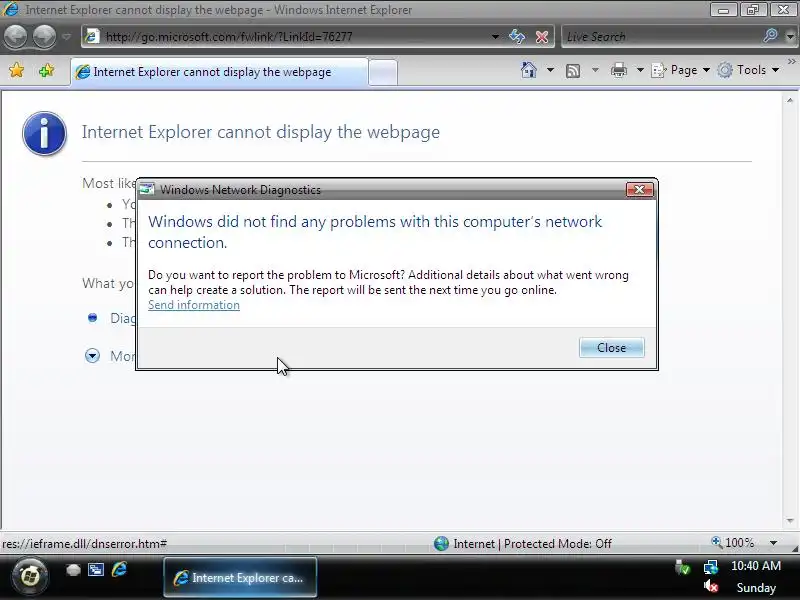The width and height of the screenshot is (800, 600).
Task: Launch Internet Explorer from quick launch
Action: 119,569
